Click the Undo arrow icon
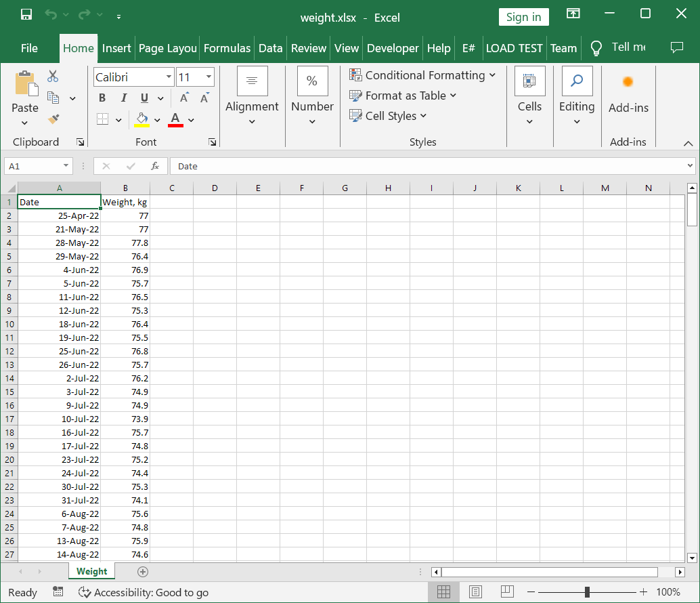 51,15
